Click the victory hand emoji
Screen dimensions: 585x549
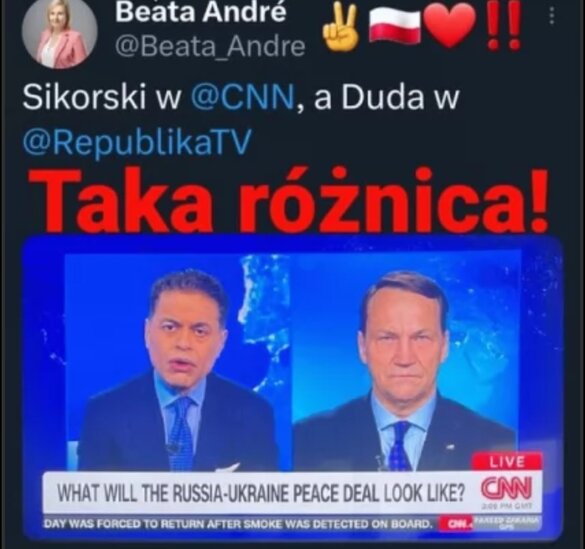[x=342, y=29]
